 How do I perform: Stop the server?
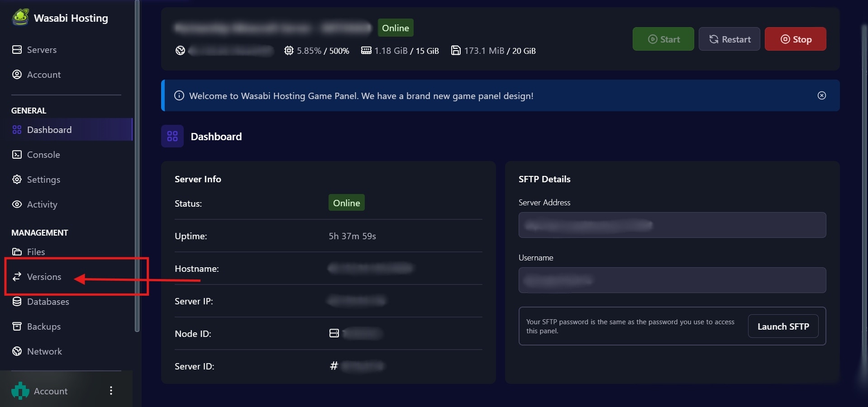pyautogui.click(x=795, y=39)
